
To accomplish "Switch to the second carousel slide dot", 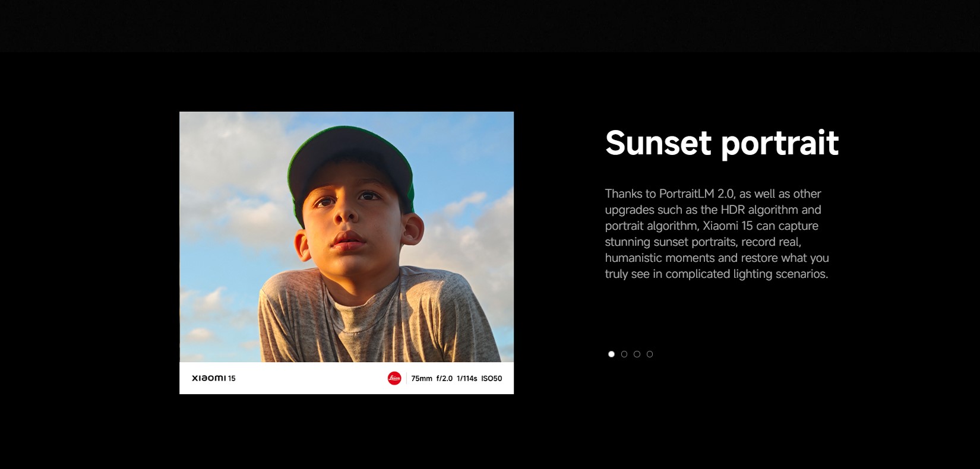I will click(x=624, y=354).
